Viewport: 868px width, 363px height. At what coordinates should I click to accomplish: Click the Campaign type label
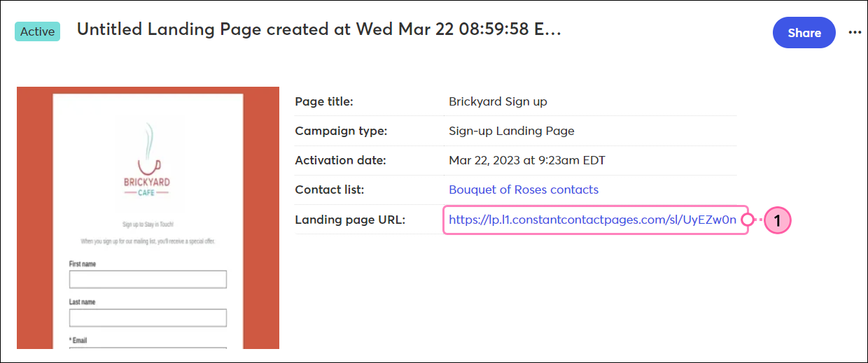coord(341,131)
